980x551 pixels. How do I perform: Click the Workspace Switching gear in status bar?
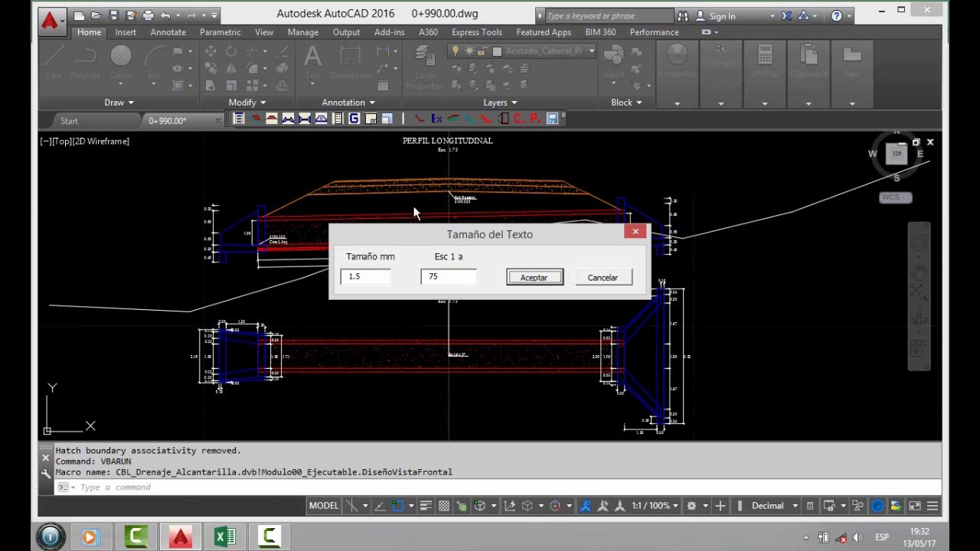click(x=691, y=506)
